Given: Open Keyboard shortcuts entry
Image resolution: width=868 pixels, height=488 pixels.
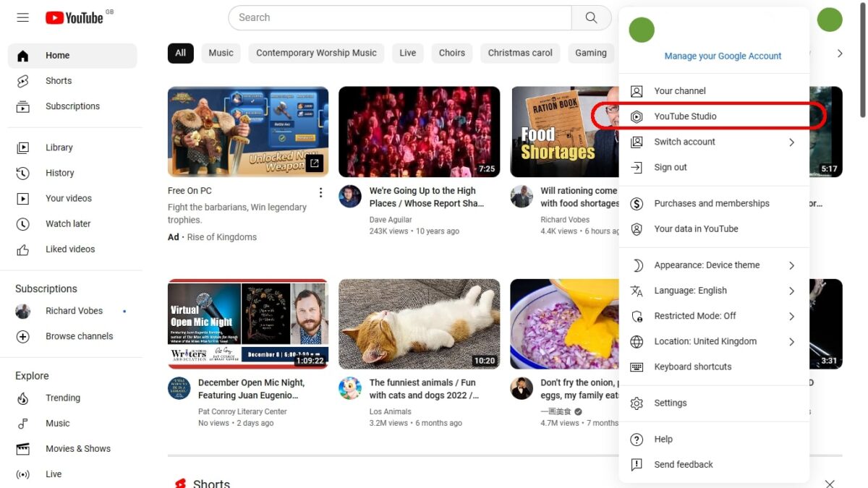Looking at the screenshot, I should (714, 367).
